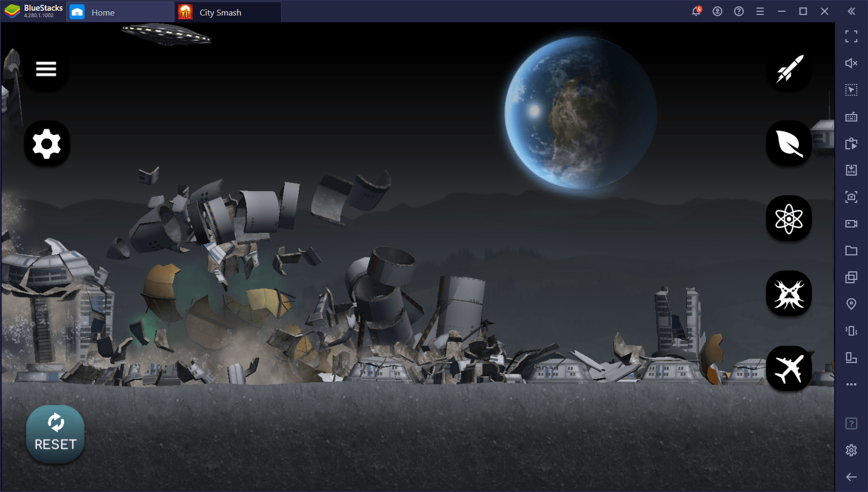Tap the Earth planet in the sky
The height and width of the screenshot is (492, 868).
580,112
